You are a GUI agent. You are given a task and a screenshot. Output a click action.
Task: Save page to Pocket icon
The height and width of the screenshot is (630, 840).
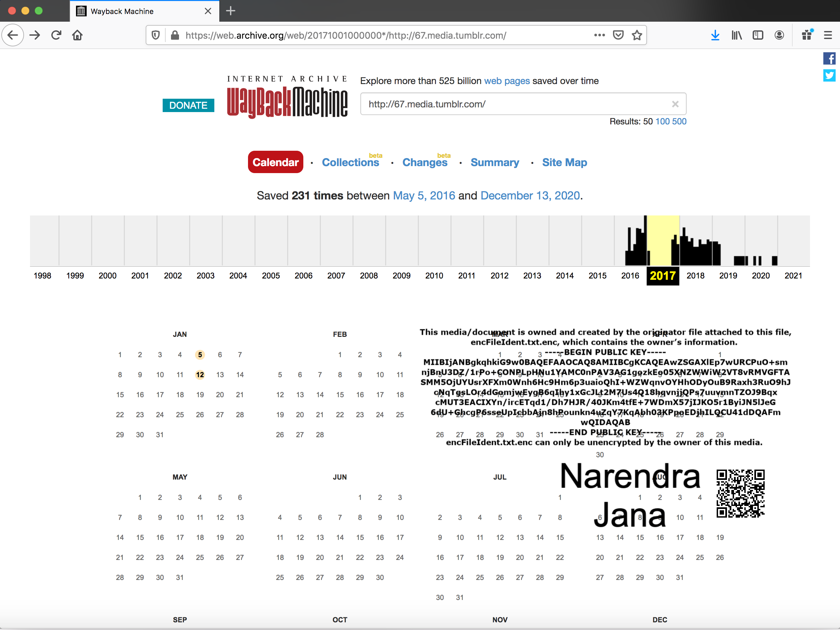point(618,35)
